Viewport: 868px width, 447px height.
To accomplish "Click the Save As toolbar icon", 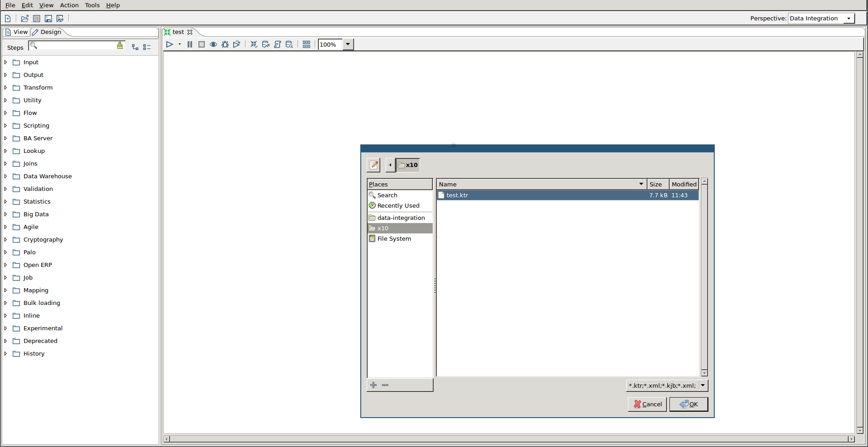I will (60, 19).
